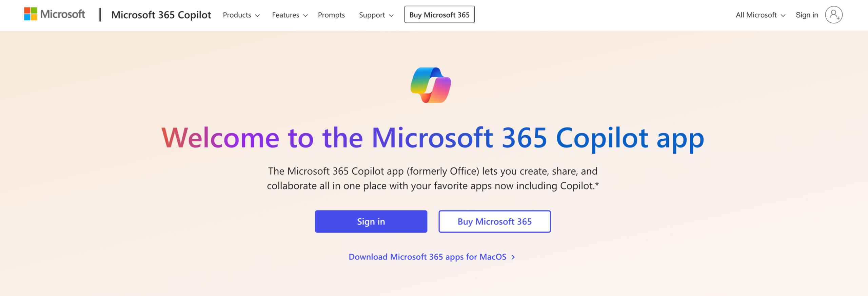Click Sign in at top right

click(807, 15)
